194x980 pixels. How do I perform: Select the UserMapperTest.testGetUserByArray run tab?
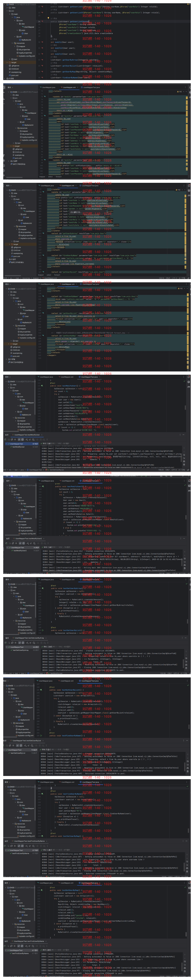(29, 638)
